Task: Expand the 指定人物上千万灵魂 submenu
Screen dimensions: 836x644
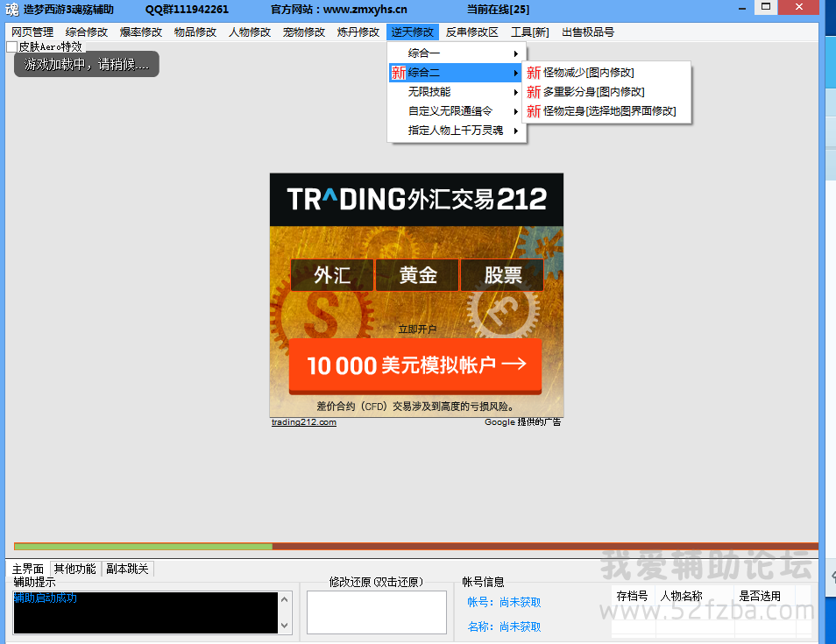Action: click(x=457, y=130)
